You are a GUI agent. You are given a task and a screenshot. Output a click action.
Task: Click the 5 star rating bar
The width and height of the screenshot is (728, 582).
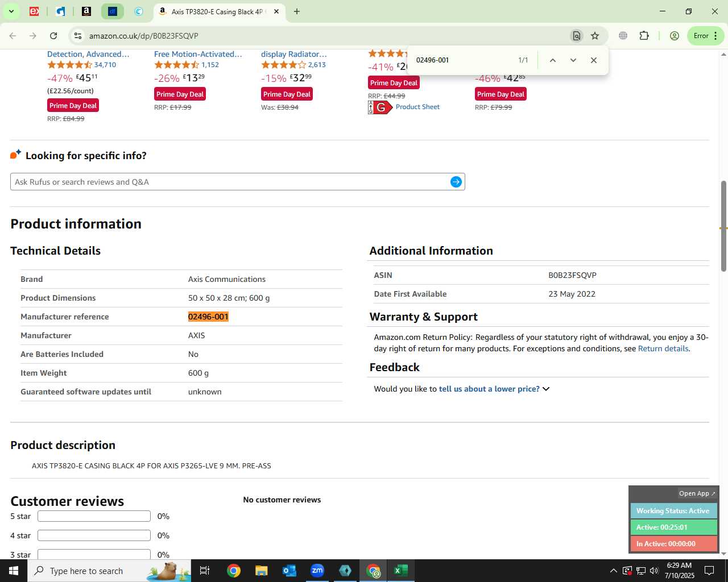coord(94,516)
